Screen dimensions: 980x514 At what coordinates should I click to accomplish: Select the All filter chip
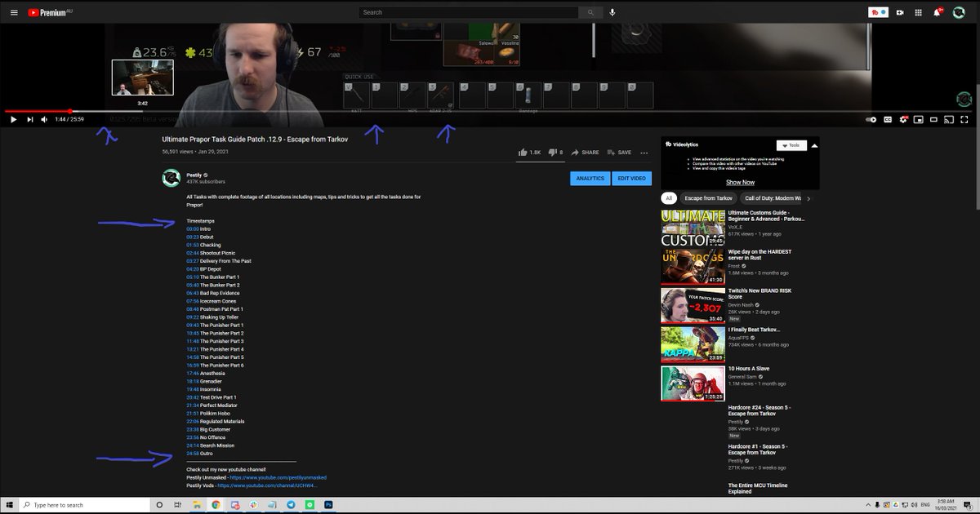pyautogui.click(x=668, y=198)
